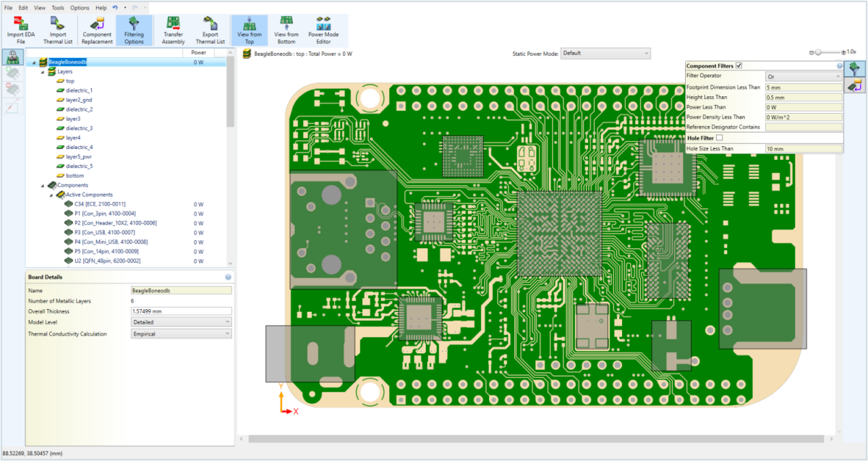Select the remove component icon in left sidebar
The height and width of the screenshot is (461, 868).
12,88
